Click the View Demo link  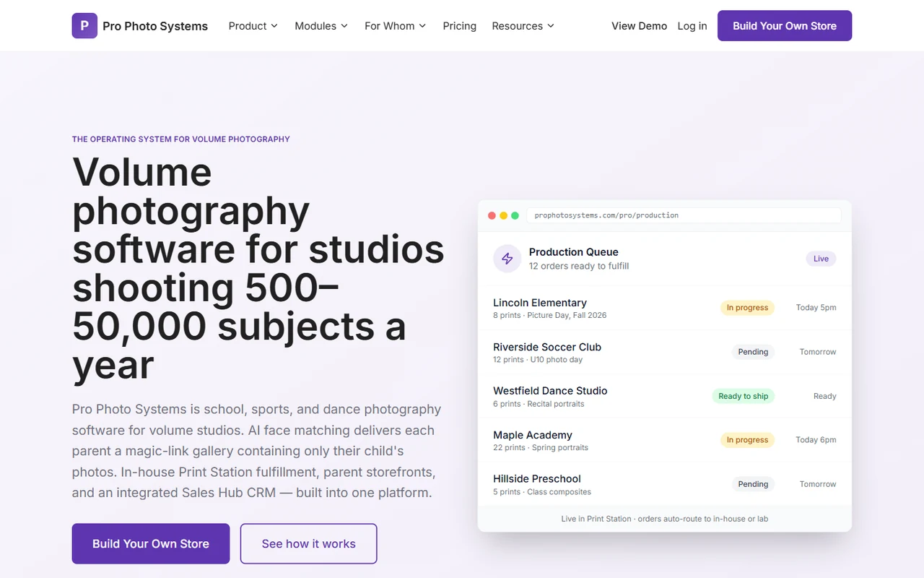point(640,26)
